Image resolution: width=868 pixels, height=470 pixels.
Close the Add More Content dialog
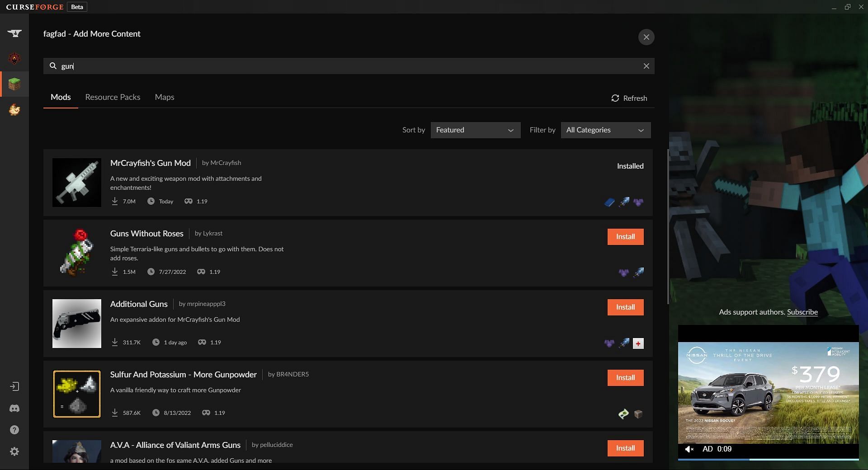(646, 37)
